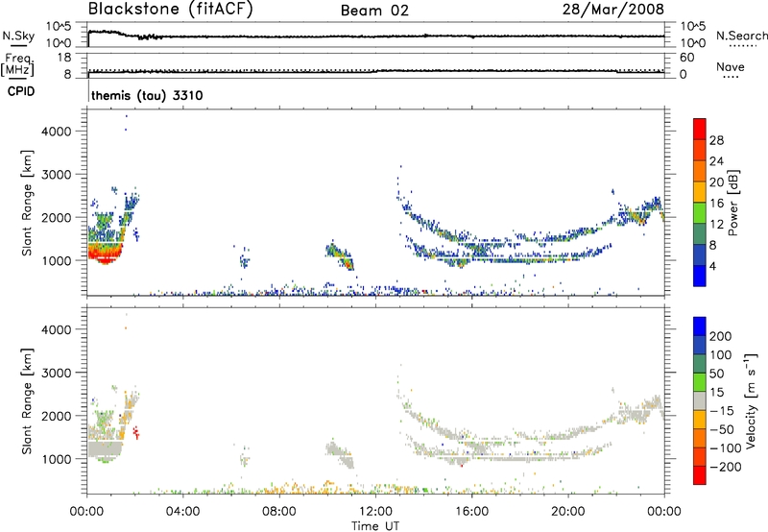768x532 pixels.
Task: Click the "20:00" time tick label
Action: tap(568, 512)
